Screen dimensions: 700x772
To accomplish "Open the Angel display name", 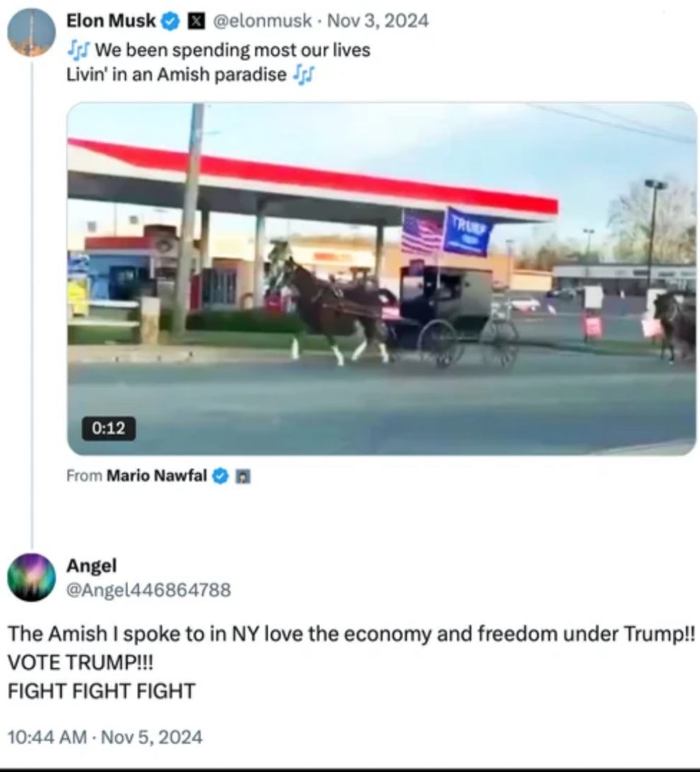I will tap(91, 565).
